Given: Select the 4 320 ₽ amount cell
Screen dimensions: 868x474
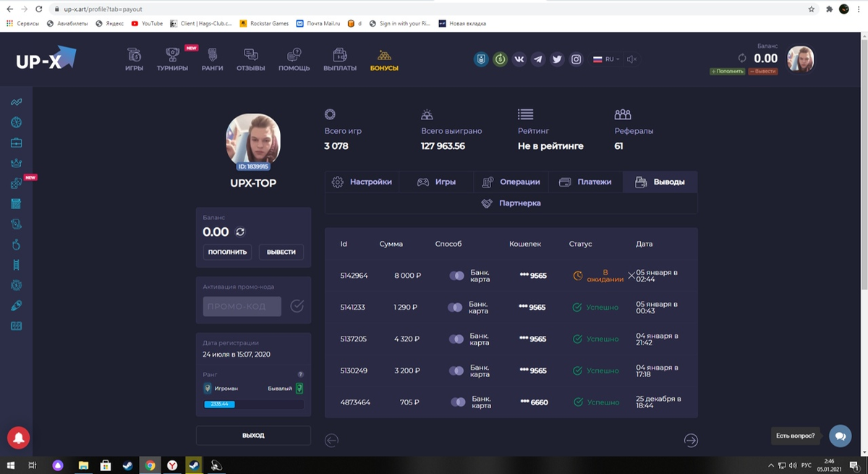Looking at the screenshot, I should [406, 339].
